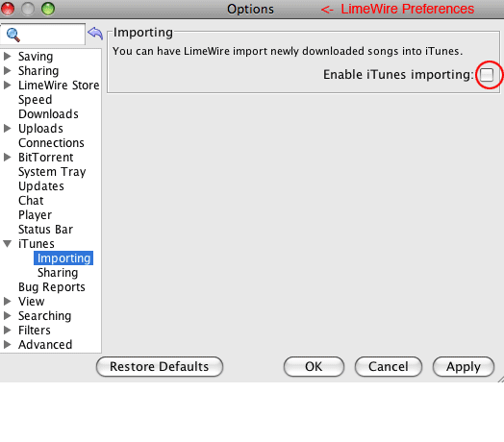Viewport: 504px width, 442px height.
Task: Select Speed in the options tree
Action: click(x=35, y=100)
